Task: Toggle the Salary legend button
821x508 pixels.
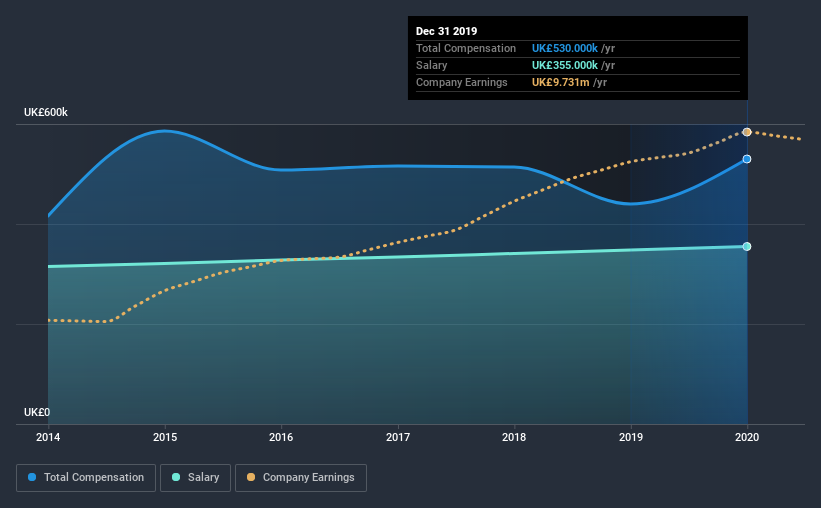Action: click(195, 478)
